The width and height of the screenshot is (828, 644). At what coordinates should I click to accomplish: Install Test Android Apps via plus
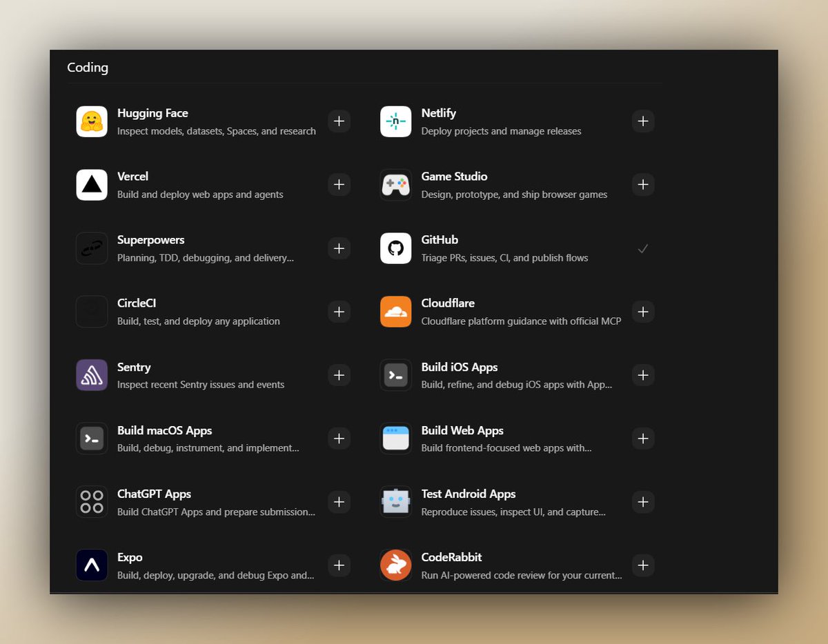tap(643, 502)
